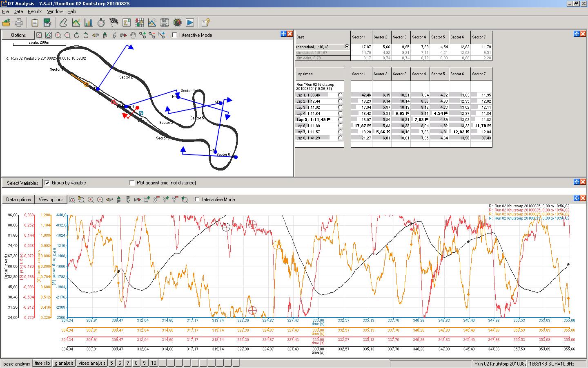Click the sigma statistics icon

pyautogui.click(x=127, y=22)
